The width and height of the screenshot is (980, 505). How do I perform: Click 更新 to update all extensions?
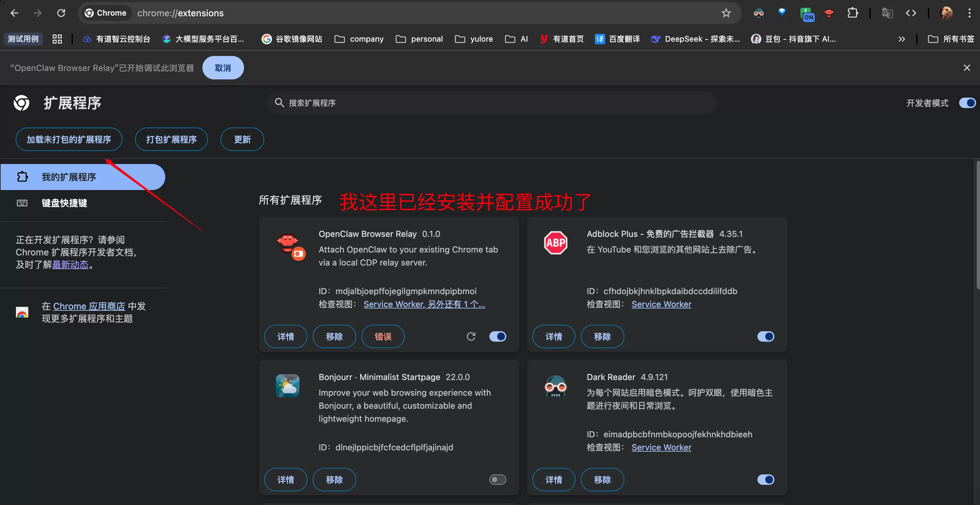tap(242, 139)
